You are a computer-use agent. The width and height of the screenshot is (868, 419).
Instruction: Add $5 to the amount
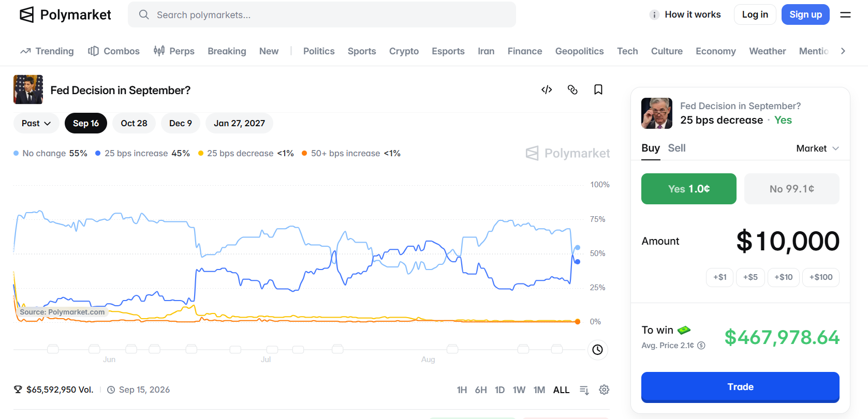pyautogui.click(x=751, y=277)
